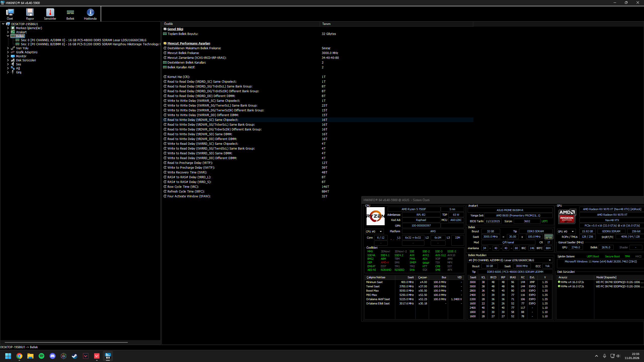Click the Ryzen logo in Sistem Özeti
This screenshot has height=362, width=644.
click(375, 216)
